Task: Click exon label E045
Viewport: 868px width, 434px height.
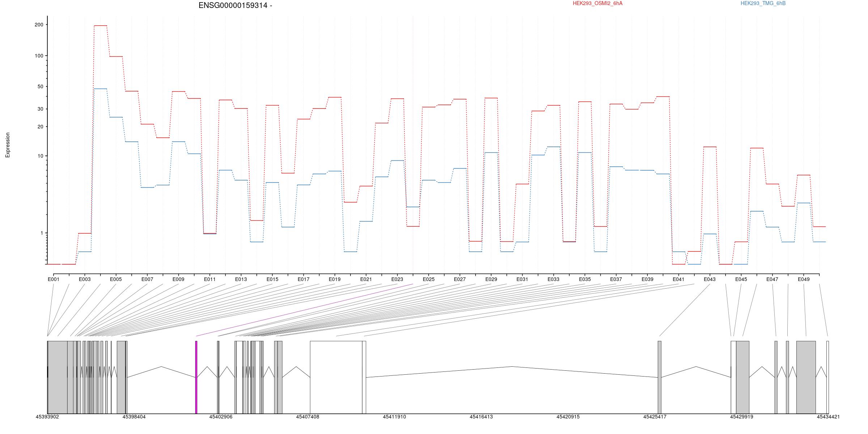Action: [741, 279]
